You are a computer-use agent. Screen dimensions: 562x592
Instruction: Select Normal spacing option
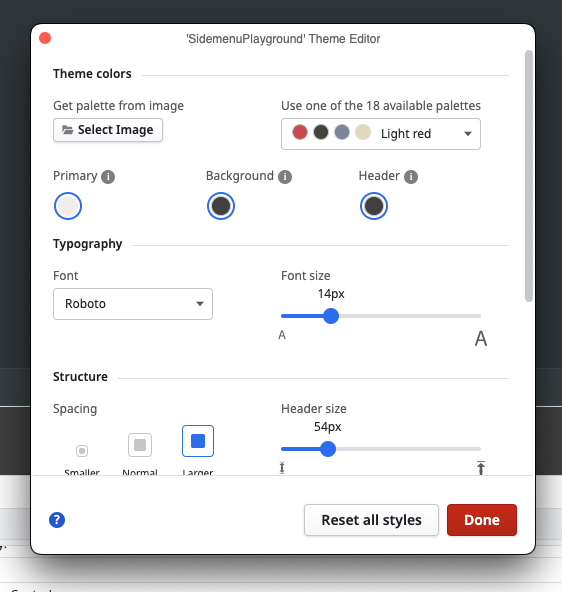140,445
